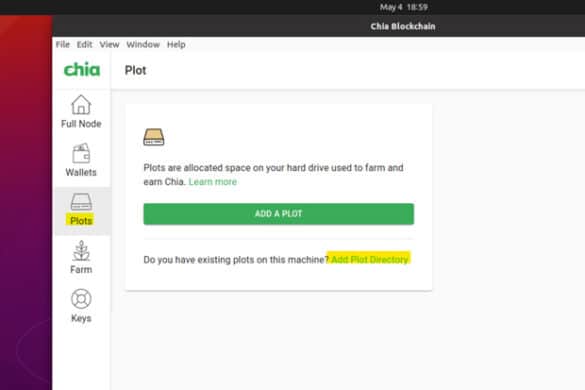Screen dimensions: 585x390
Task: Open the Help menu
Action: pos(176,44)
